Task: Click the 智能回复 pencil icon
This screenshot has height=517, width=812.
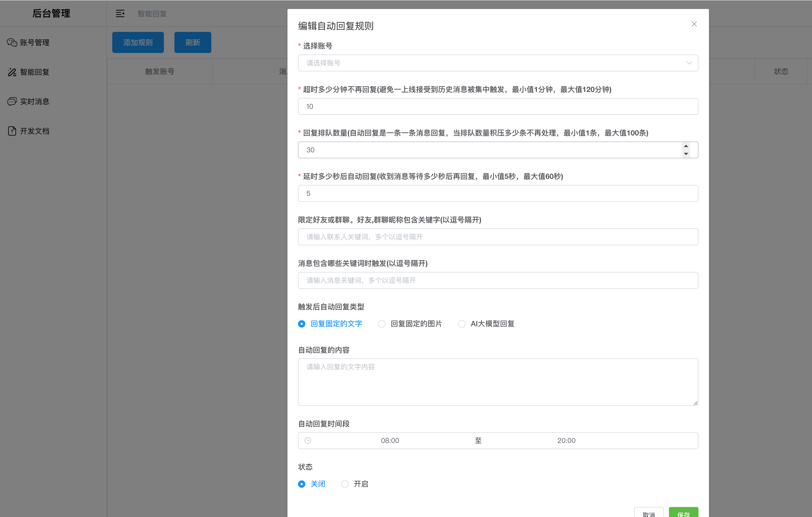Action: tap(12, 72)
